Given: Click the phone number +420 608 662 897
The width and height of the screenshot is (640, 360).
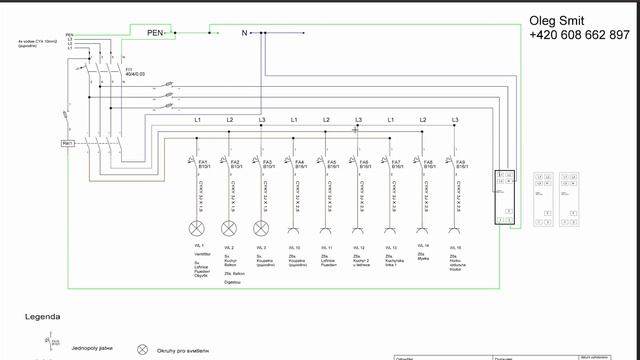Looking at the screenshot, I should tap(580, 35).
